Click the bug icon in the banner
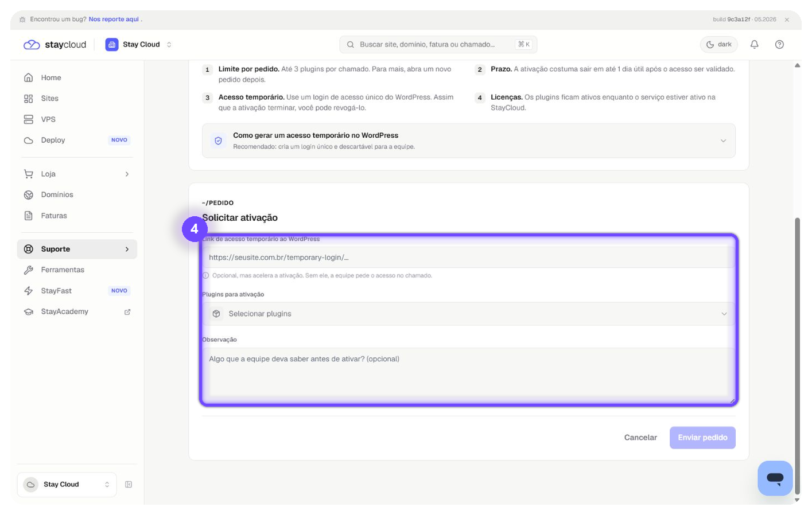This screenshot has height=515, width=812. click(22, 19)
